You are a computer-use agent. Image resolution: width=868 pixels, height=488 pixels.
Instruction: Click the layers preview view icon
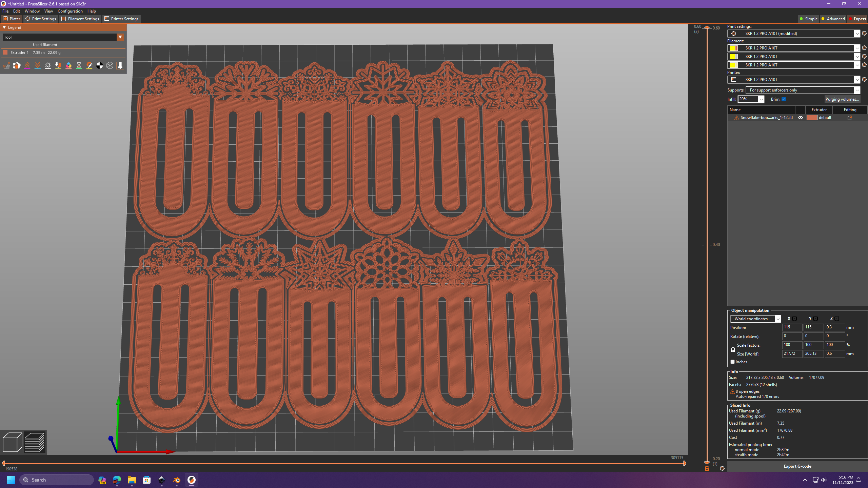tap(35, 442)
